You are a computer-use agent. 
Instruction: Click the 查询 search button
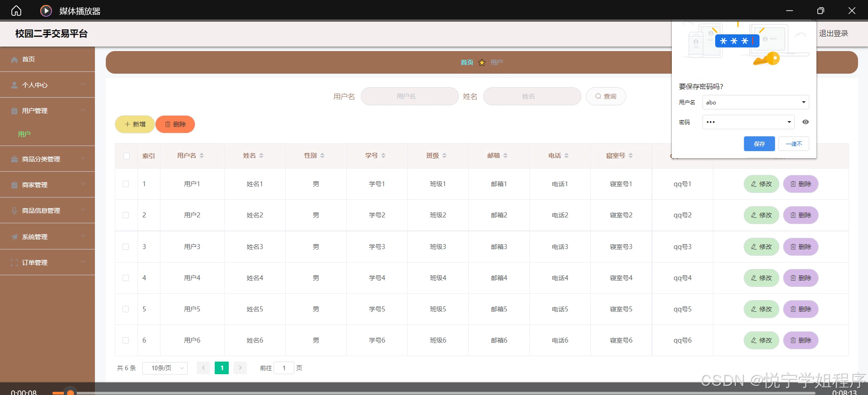[606, 96]
